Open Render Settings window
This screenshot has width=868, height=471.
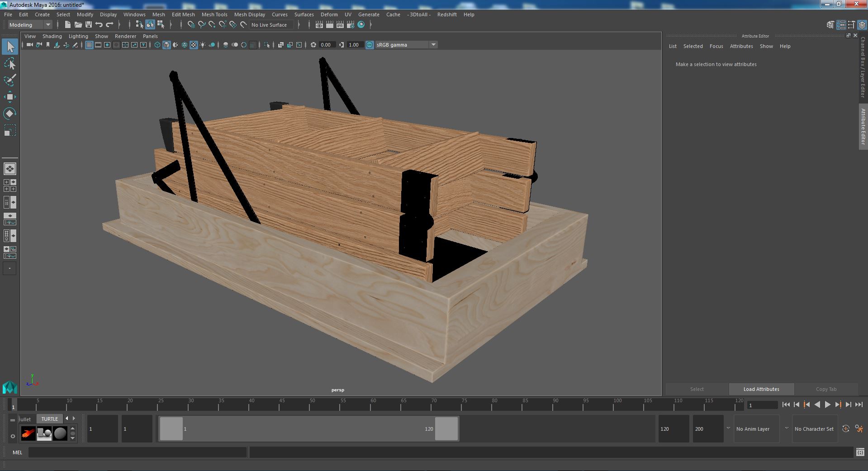[351, 25]
